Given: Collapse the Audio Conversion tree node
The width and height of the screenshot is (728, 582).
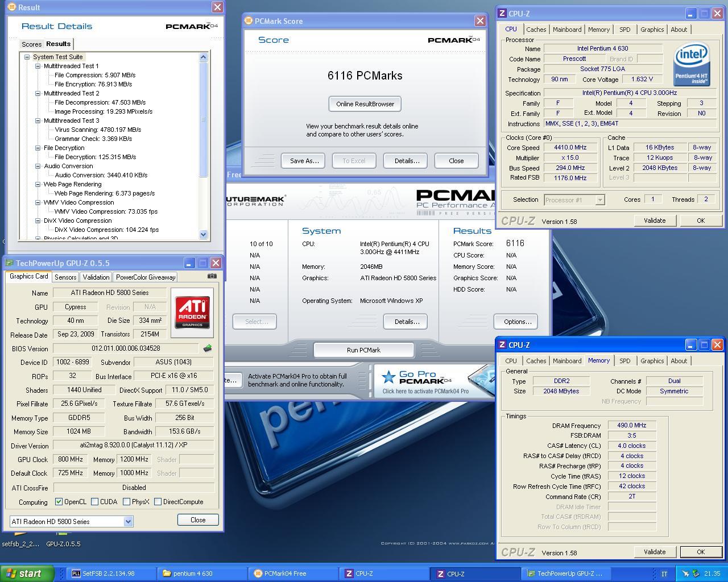Looking at the screenshot, I should point(38,166).
